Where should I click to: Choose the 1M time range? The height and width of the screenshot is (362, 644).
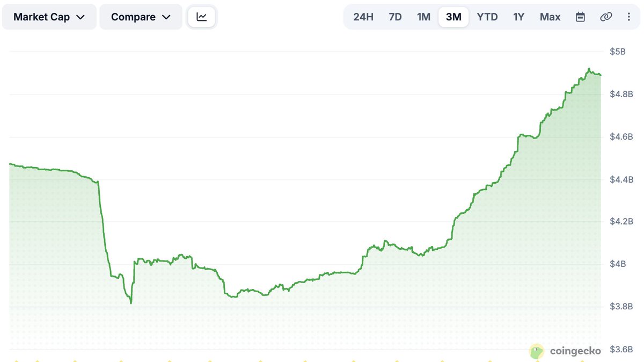[424, 17]
